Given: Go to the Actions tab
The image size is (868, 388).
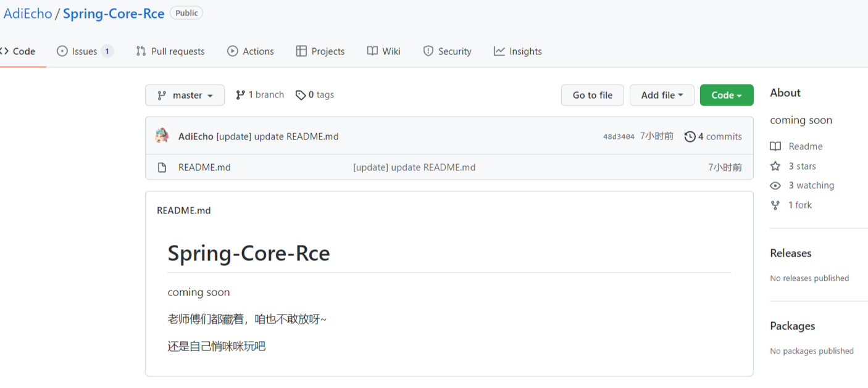Looking at the screenshot, I should 251,51.
